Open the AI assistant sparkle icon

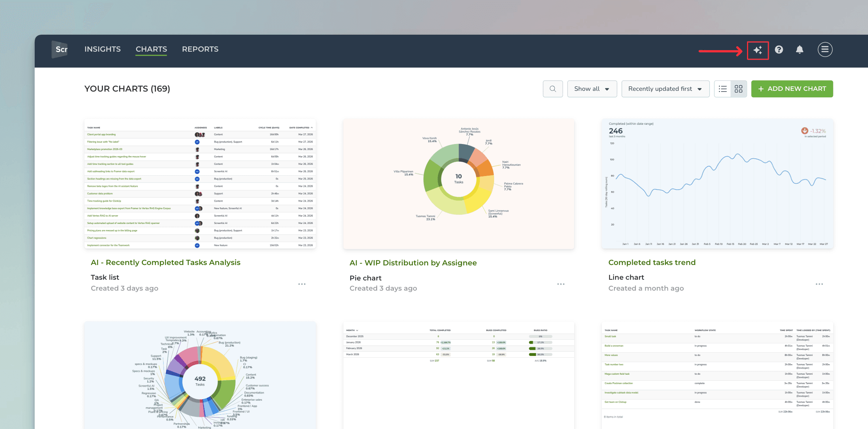758,50
